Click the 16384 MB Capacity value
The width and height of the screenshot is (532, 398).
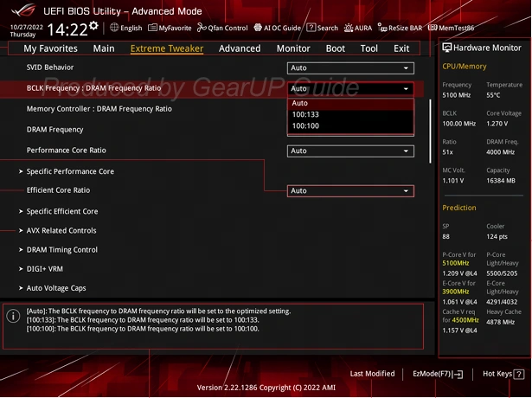point(501,181)
